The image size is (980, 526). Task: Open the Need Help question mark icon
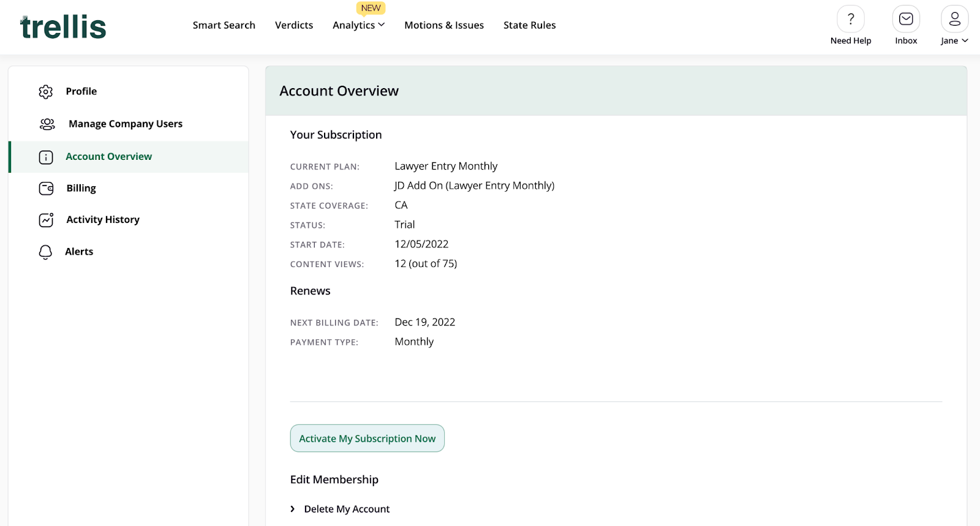click(851, 19)
